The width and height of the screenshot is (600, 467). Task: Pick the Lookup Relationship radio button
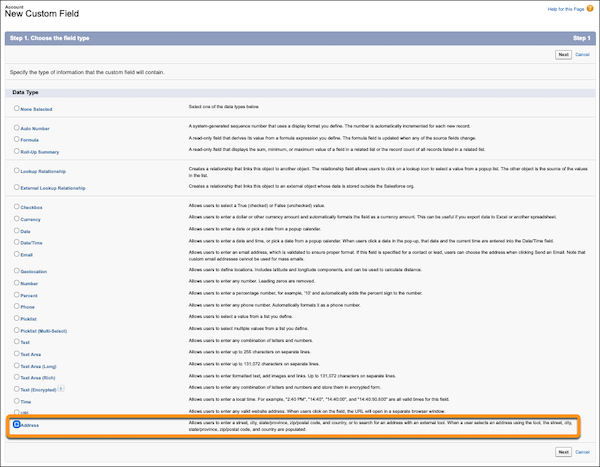click(16, 172)
